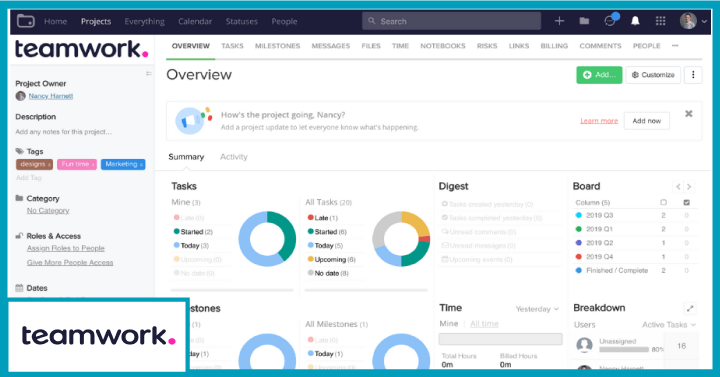The image size is (720, 377).
Task: Open the Yesterday dropdown in Time panel
Action: 537,309
